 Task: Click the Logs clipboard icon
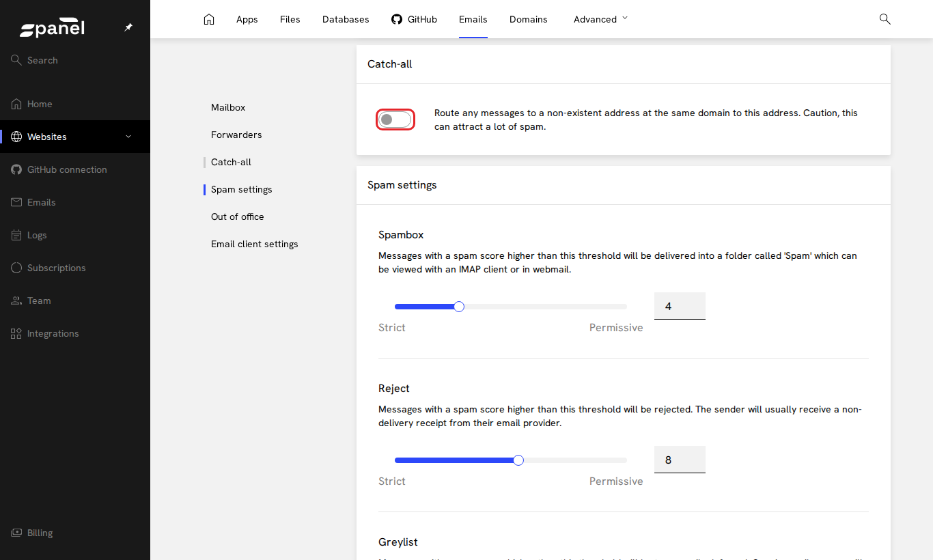tap(16, 235)
